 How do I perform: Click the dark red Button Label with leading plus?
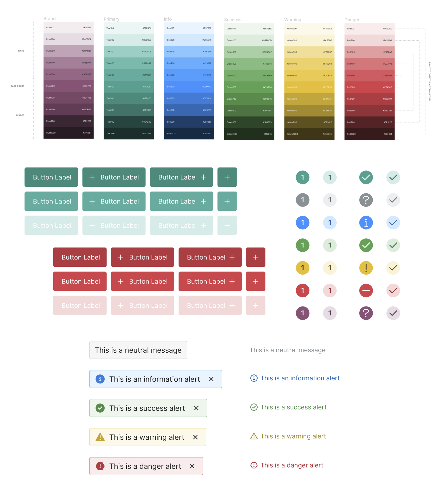click(x=143, y=257)
